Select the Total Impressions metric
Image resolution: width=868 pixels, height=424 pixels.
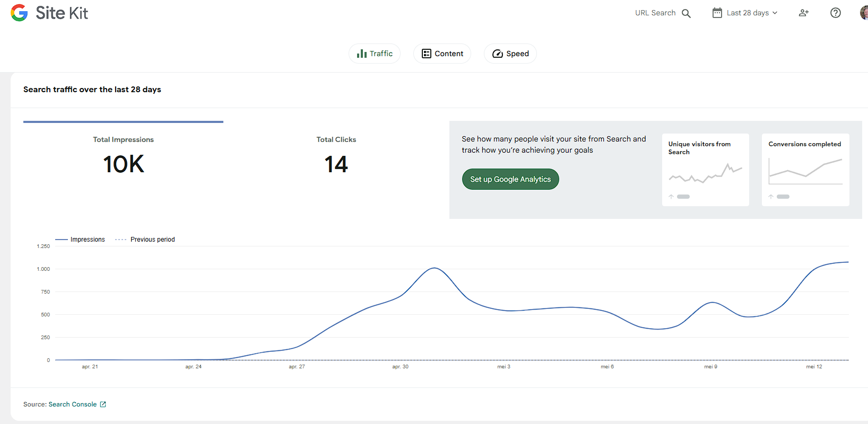123,157
